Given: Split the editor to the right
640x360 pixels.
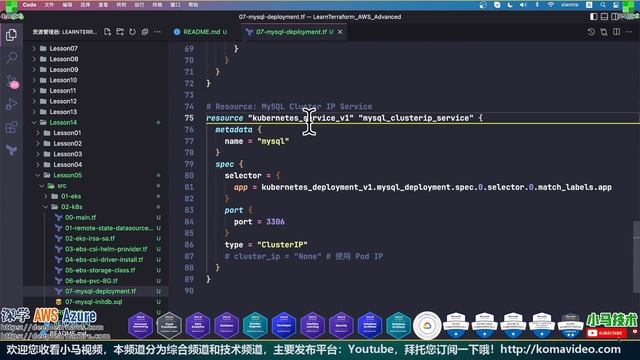Looking at the screenshot, I should pyautogui.click(x=616, y=32).
